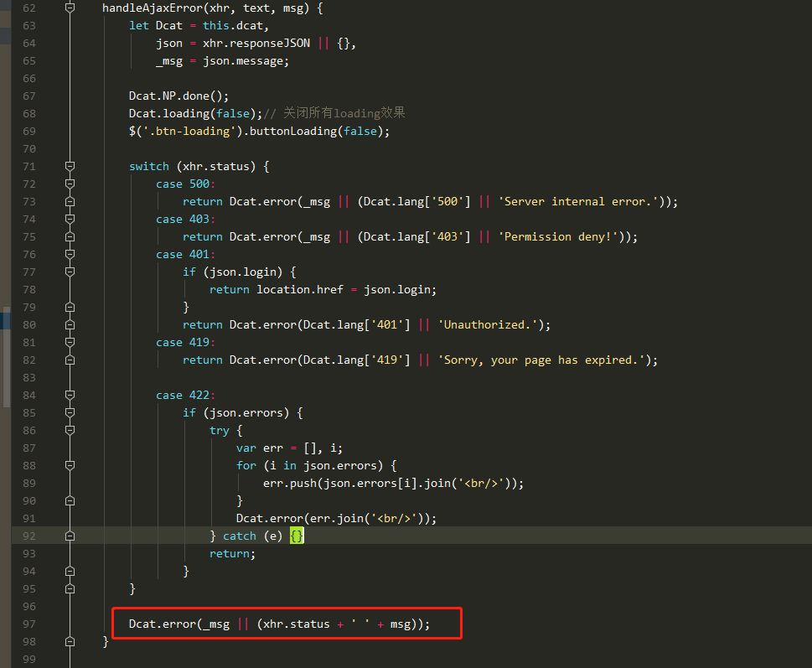Screen dimensions: 812x668
Task: Click line number 62 in gutter
Action: 29,8
